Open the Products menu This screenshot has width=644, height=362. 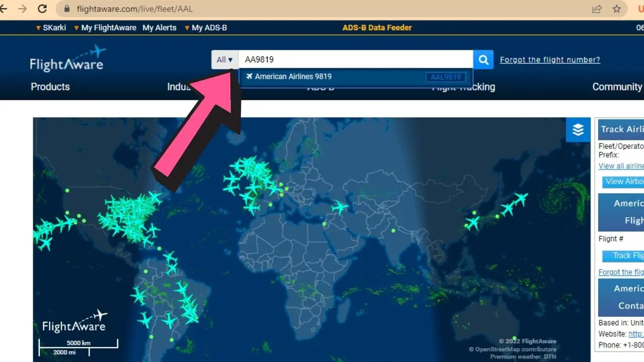(50, 86)
